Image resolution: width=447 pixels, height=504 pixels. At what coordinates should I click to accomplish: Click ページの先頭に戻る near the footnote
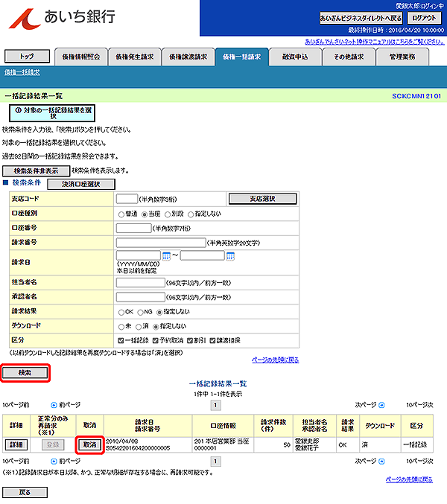pyautogui.click(x=409, y=479)
